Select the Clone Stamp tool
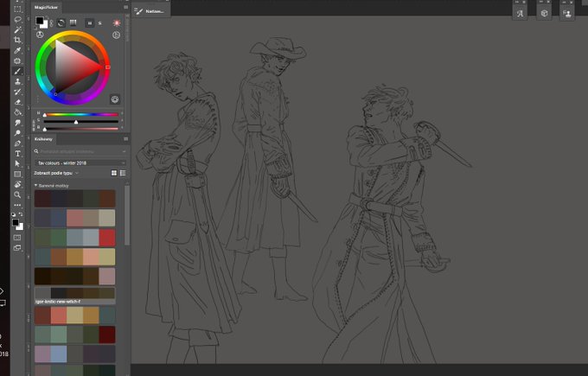The height and width of the screenshot is (376, 588). [x=17, y=81]
